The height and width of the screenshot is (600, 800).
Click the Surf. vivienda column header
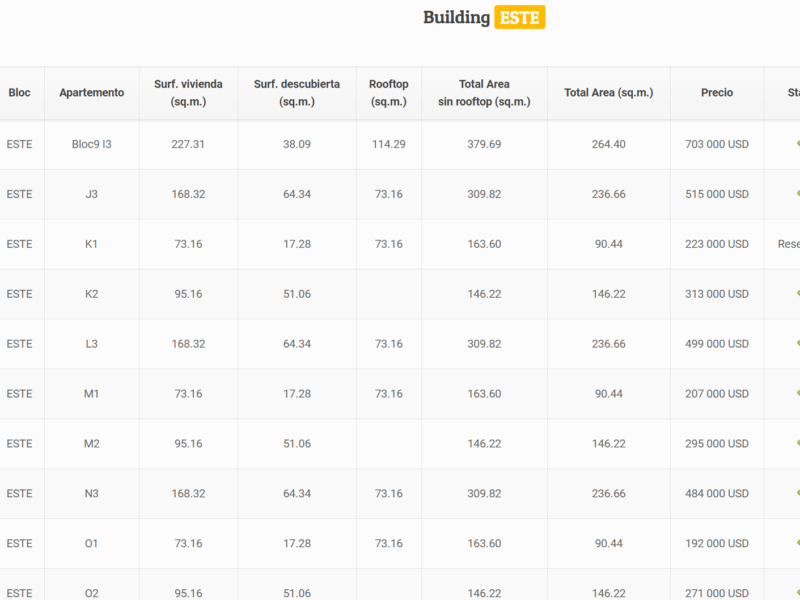click(x=188, y=92)
